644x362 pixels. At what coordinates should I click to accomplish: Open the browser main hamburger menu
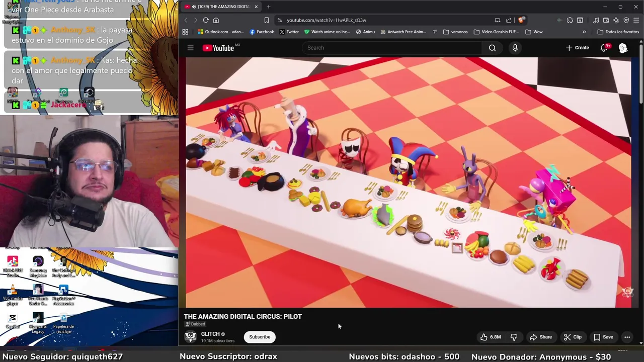pyautogui.click(x=636, y=20)
